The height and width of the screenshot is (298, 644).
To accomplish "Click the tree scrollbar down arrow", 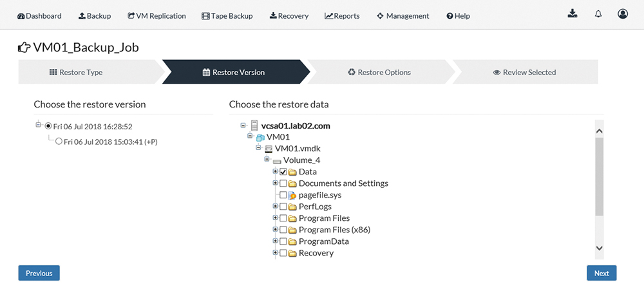I will click(x=599, y=248).
